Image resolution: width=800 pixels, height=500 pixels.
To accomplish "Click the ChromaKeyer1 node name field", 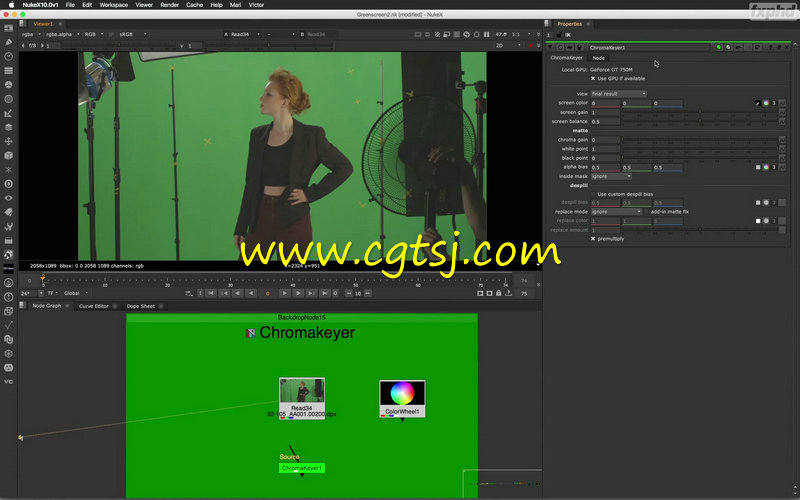I will click(648, 47).
